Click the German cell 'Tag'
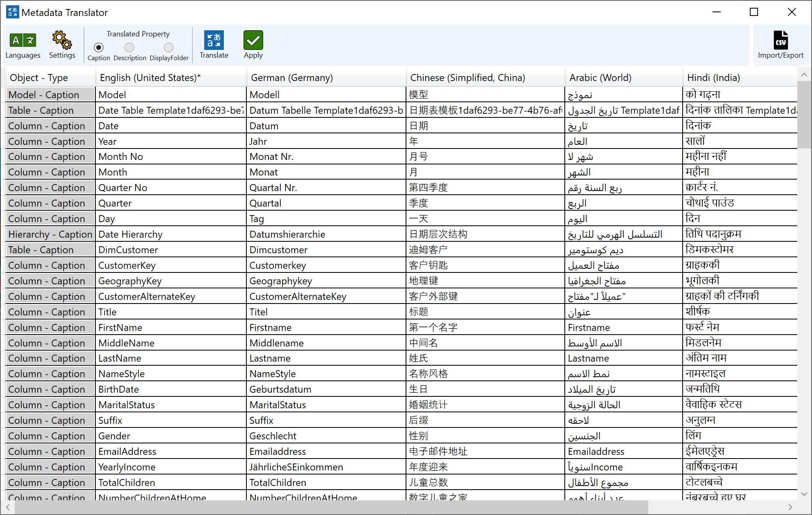Viewport: 812px width, 515px height. click(x=326, y=218)
